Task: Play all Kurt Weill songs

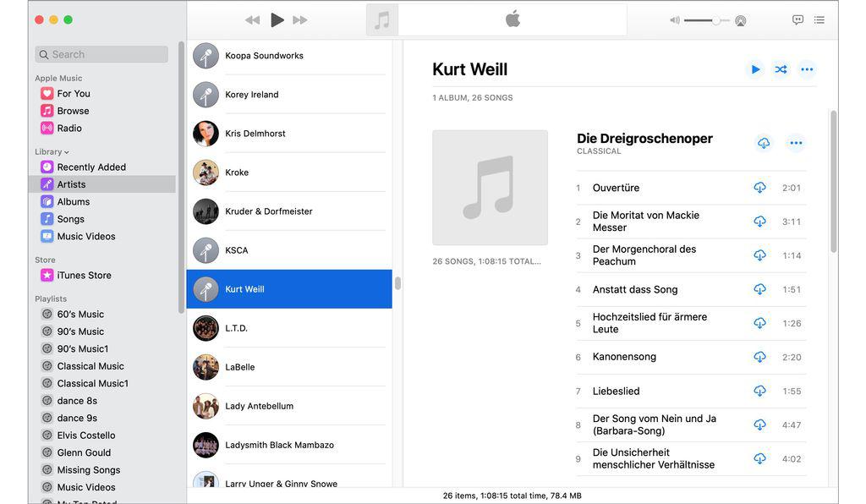Action: click(x=755, y=69)
